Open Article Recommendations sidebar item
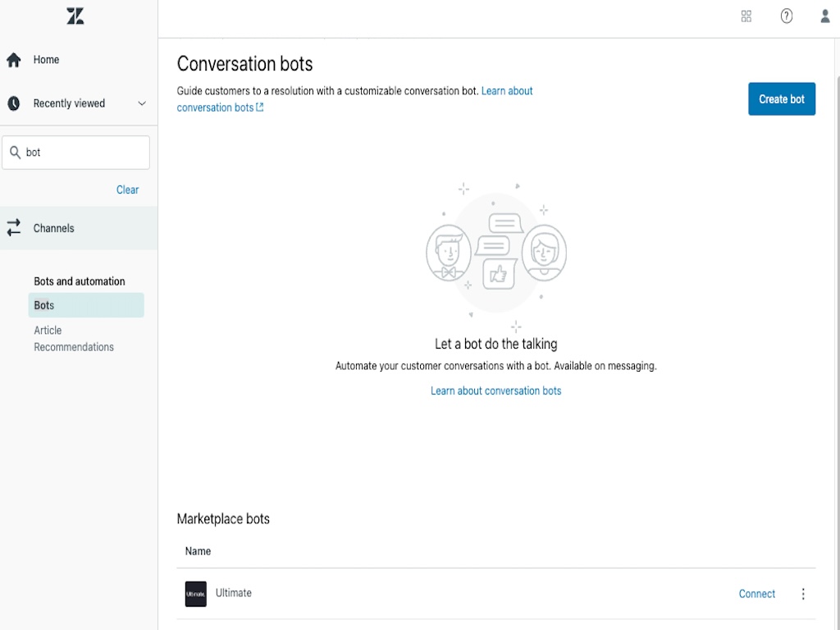Viewport: 840px width, 630px height. [x=74, y=339]
